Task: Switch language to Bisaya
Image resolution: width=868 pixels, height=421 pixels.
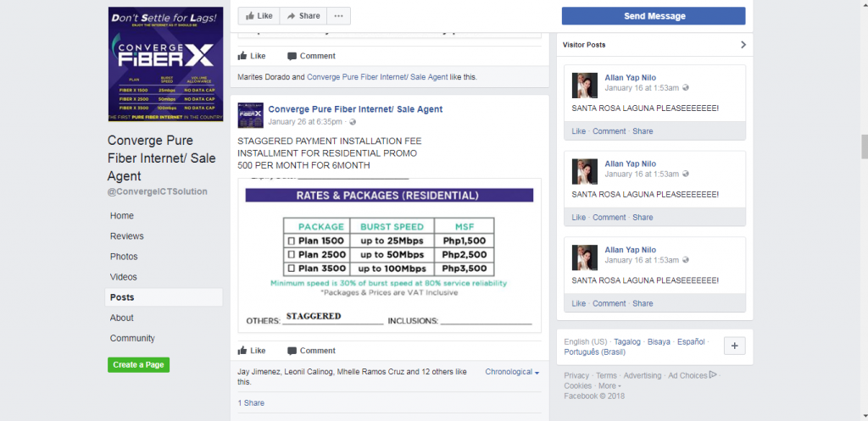Action: [659, 342]
